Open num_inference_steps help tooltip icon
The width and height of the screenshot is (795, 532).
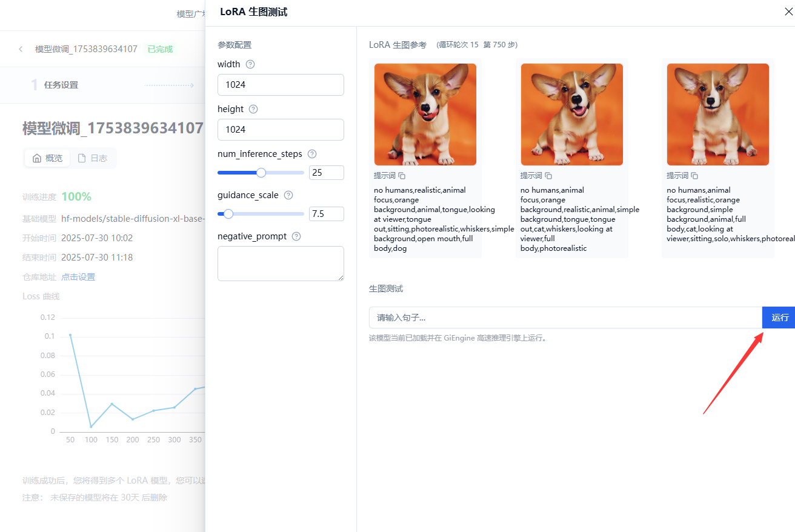(312, 154)
